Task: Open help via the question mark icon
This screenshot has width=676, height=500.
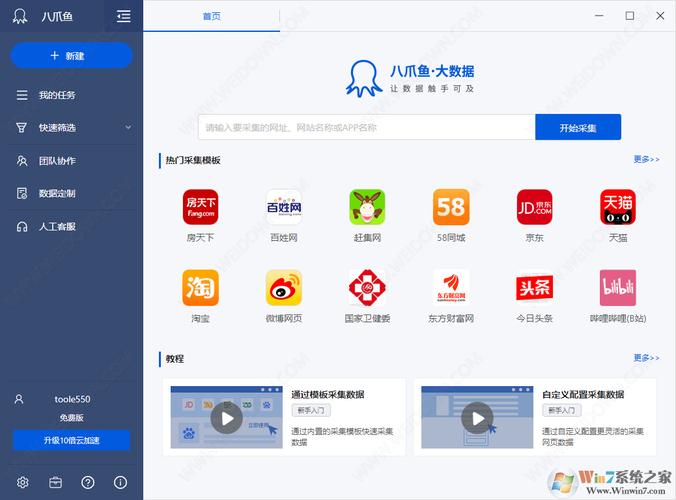Action: tap(88, 482)
